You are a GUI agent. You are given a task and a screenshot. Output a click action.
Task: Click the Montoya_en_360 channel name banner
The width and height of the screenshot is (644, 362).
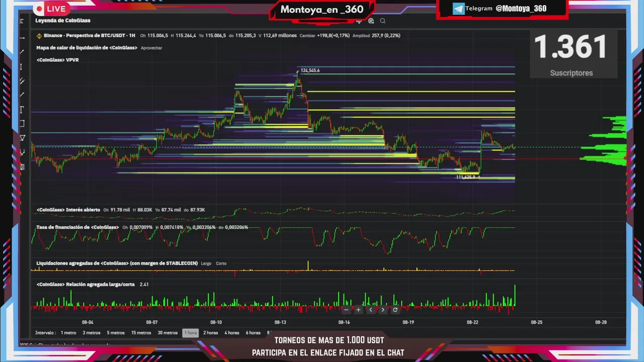(322, 10)
